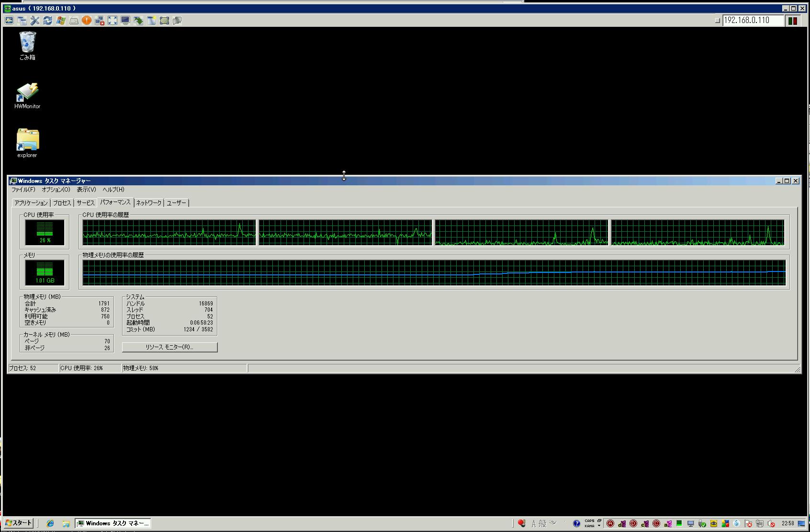Open the IME options dropdown arrow near KANA

point(599,526)
